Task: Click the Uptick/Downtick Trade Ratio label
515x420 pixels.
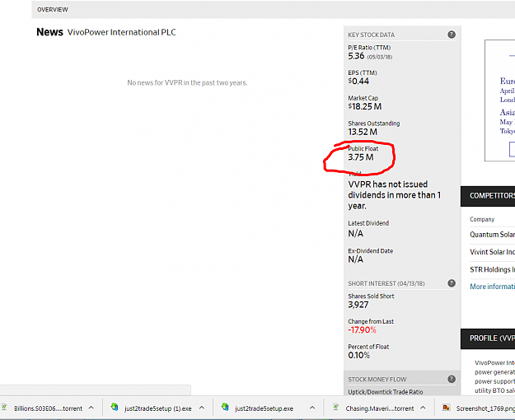Action: click(x=386, y=392)
